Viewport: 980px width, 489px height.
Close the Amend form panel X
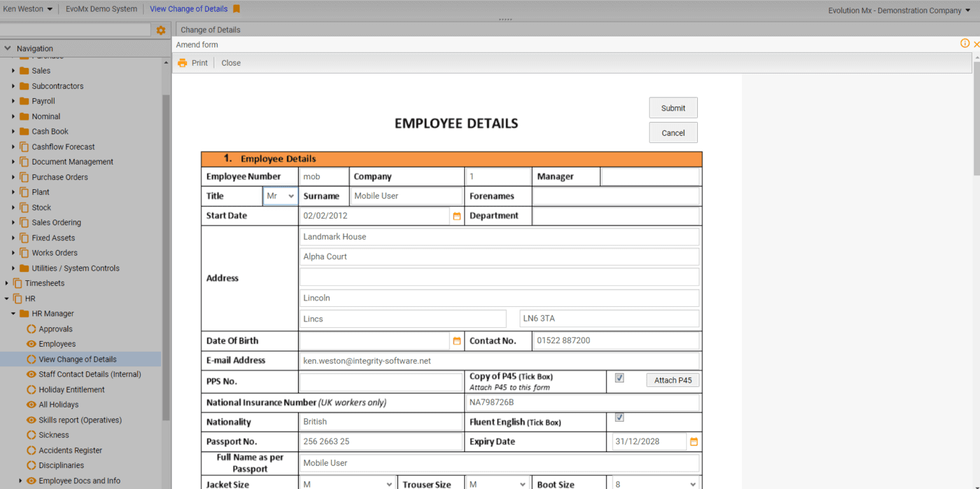(x=976, y=44)
